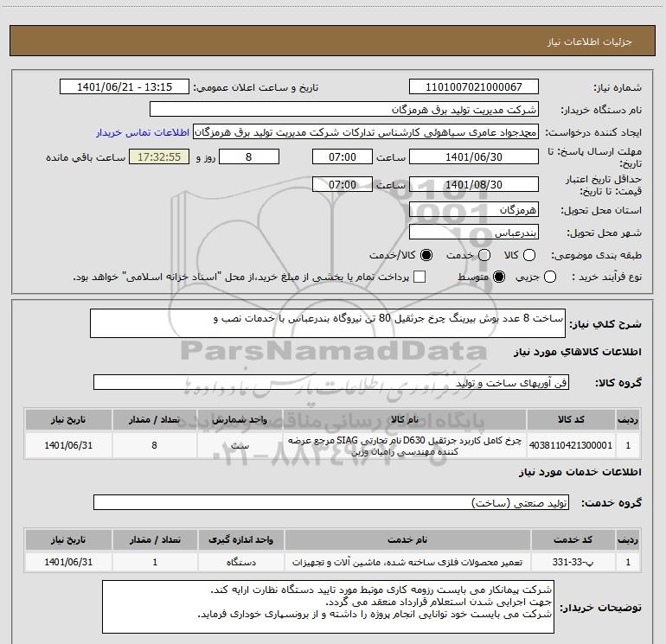666x644 pixels.
Task: Click the کد کالا column header
Action: point(571,419)
